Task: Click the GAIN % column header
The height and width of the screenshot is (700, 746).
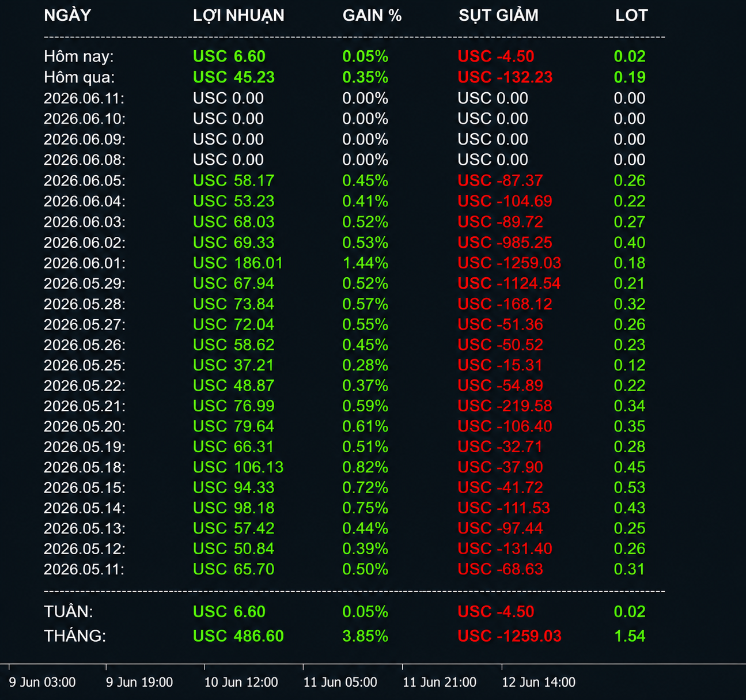Action: pos(372,16)
